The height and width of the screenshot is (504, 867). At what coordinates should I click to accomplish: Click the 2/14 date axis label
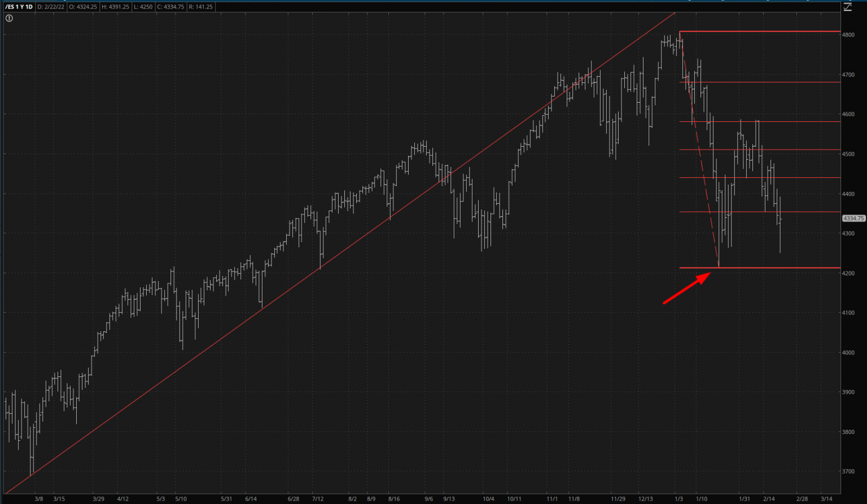point(769,499)
